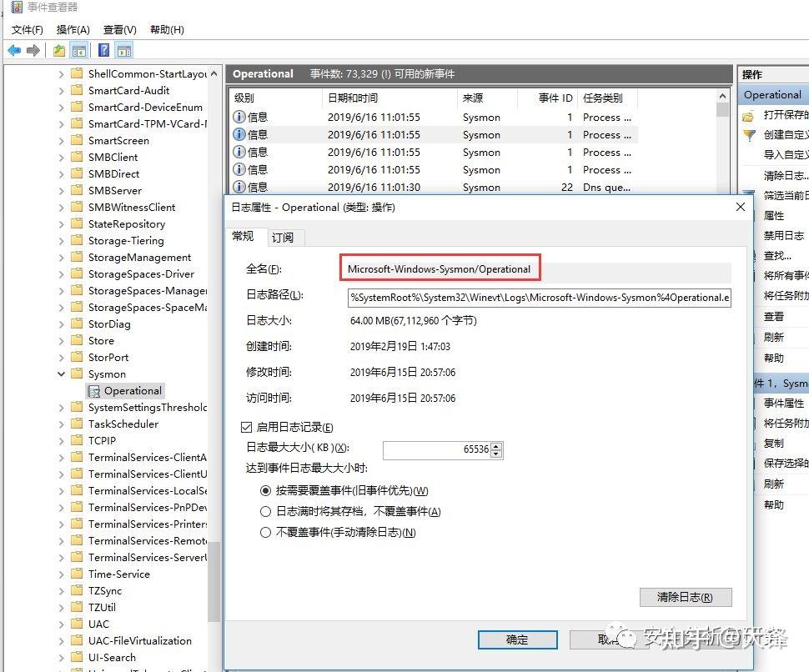Close the log properties dialog
Viewport: 809px width, 672px height.
tap(741, 207)
